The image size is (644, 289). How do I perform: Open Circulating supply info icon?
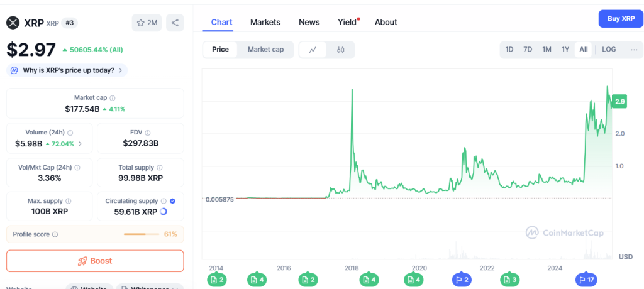point(164,201)
